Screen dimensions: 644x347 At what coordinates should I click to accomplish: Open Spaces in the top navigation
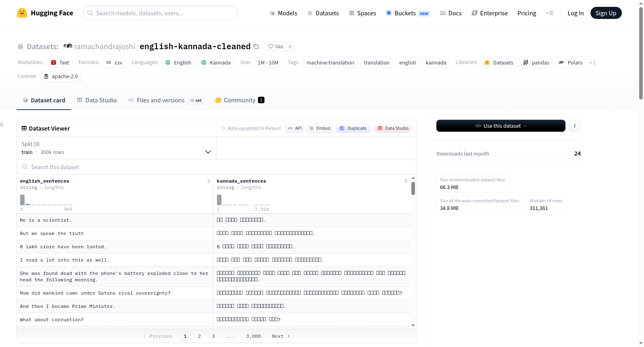pyautogui.click(x=362, y=13)
